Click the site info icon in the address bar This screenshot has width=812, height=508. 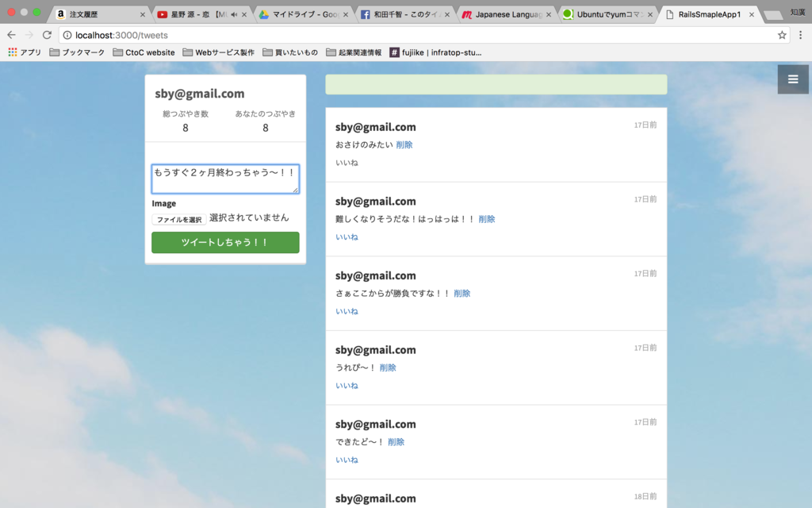[67, 35]
